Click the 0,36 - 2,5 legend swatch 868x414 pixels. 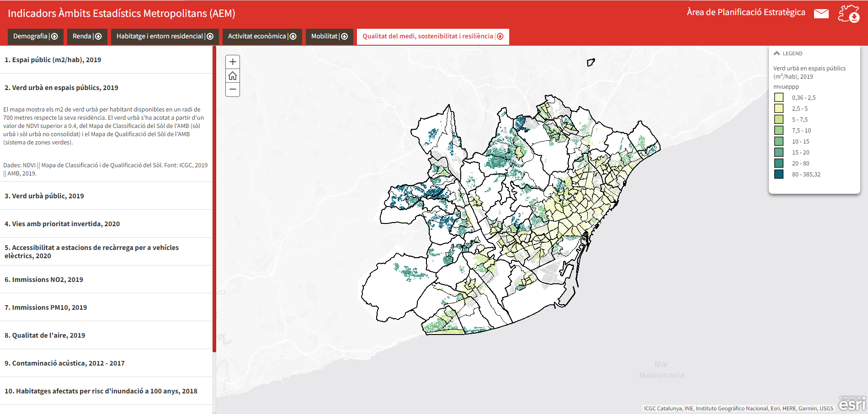[779, 97]
